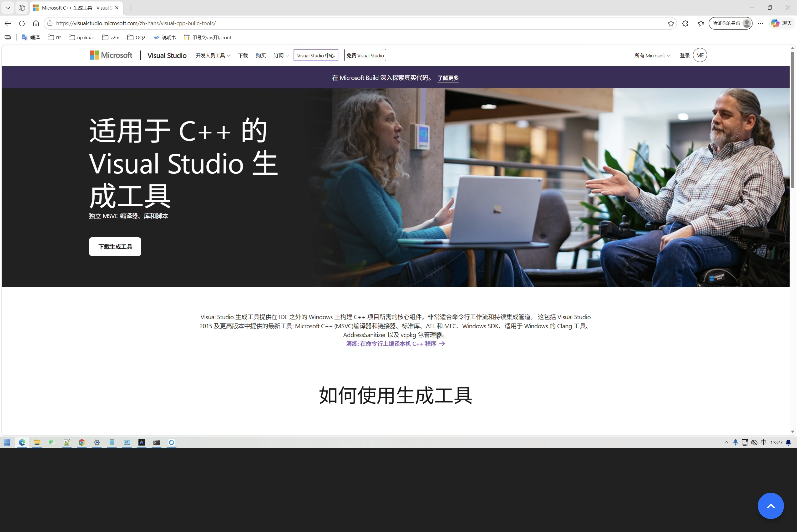
Task: Open the 翻译 bookmark
Action: click(31, 37)
